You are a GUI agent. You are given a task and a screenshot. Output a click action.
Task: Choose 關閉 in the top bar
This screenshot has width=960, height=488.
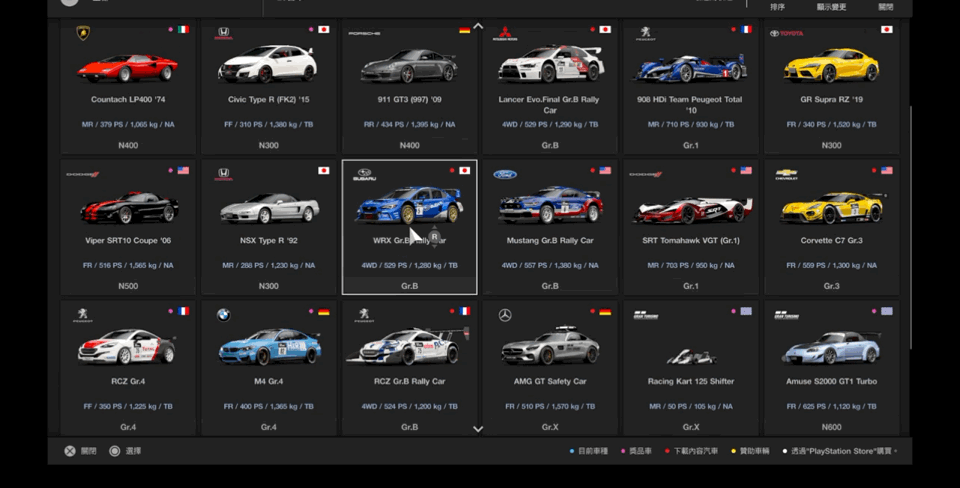pos(886,7)
